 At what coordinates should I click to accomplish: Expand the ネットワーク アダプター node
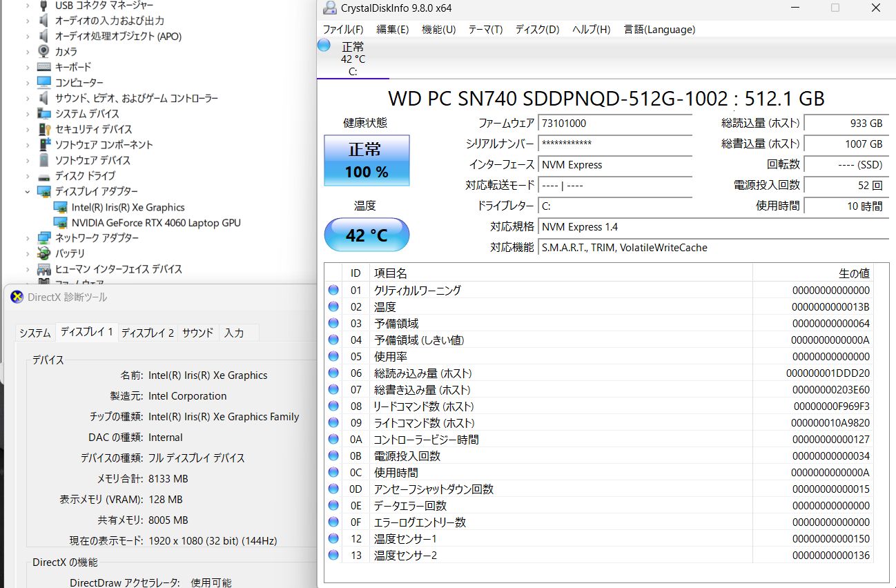click(x=28, y=238)
